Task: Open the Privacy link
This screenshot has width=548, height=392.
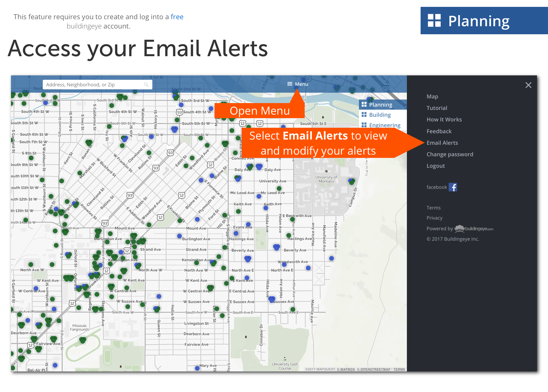Action: click(x=434, y=218)
